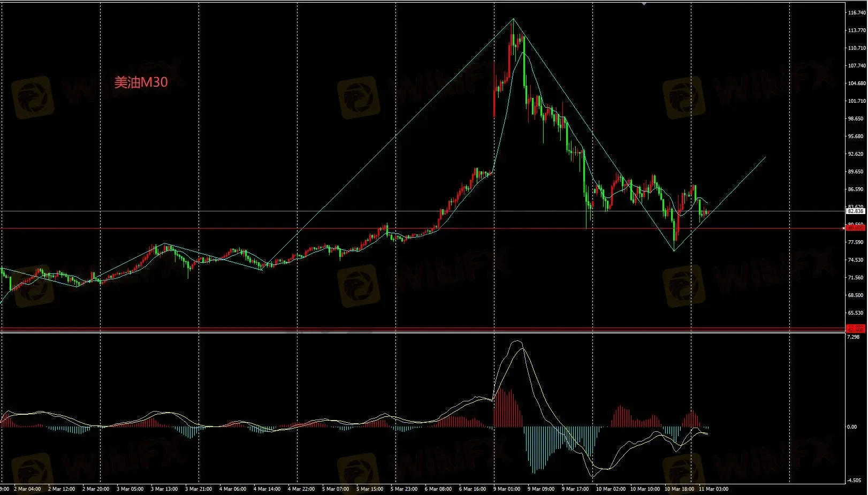This screenshot has width=868, height=495.
Task: Click the 11 Mar 03:00 time label
Action: point(713,489)
